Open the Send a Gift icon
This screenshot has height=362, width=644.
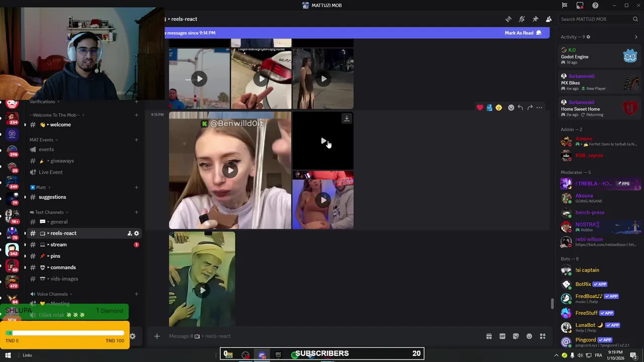coord(489,336)
